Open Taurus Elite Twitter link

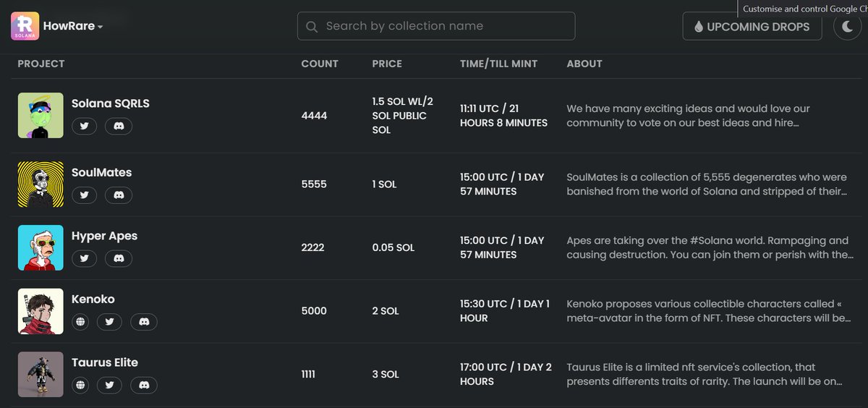pyautogui.click(x=110, y=385)
